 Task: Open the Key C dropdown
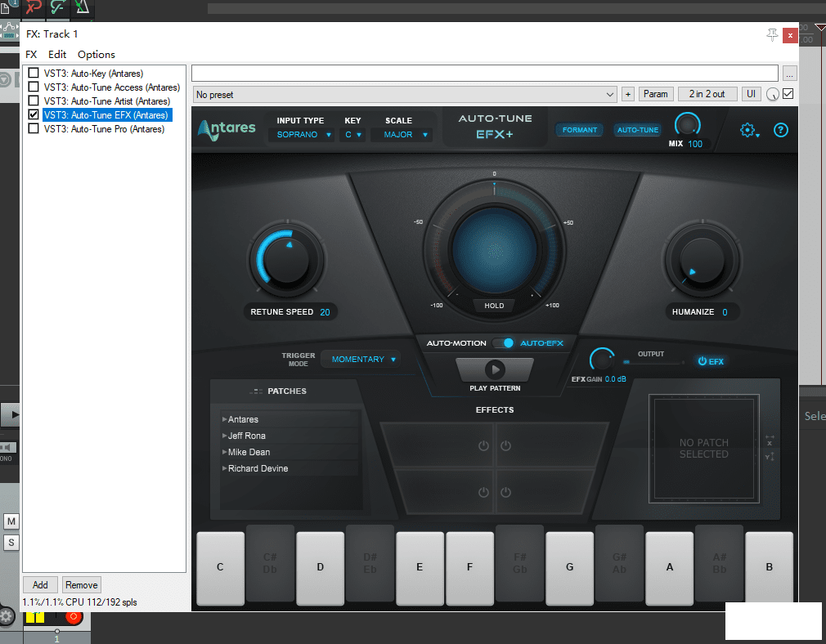pos(353,135)
